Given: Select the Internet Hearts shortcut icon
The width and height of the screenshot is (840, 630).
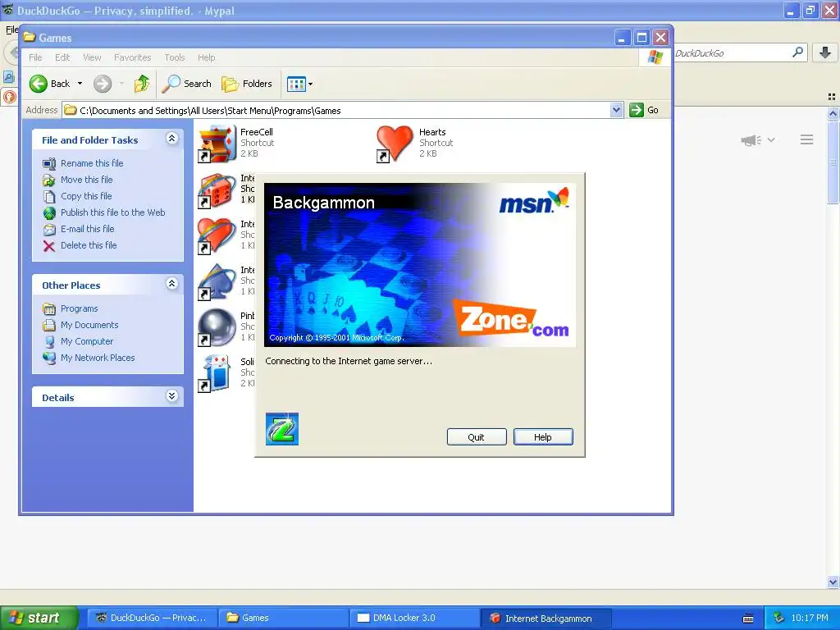Looking at the screenshot, I should [217, 235].
